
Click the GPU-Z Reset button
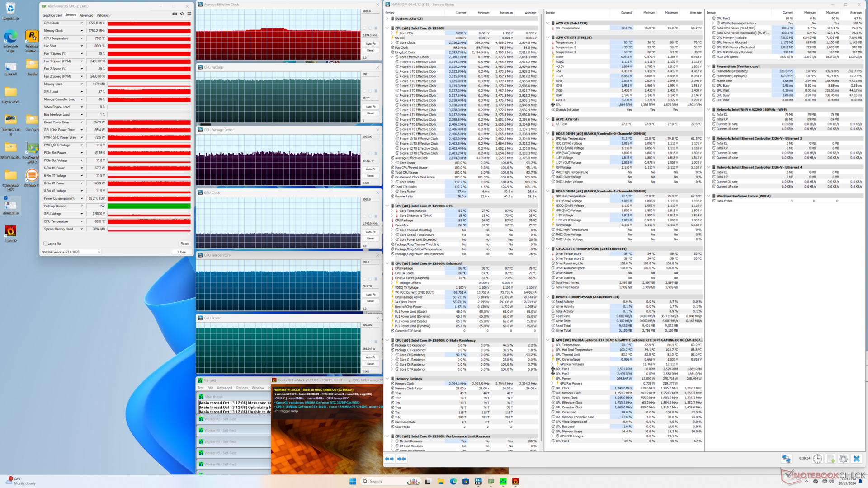pos(184,244)
